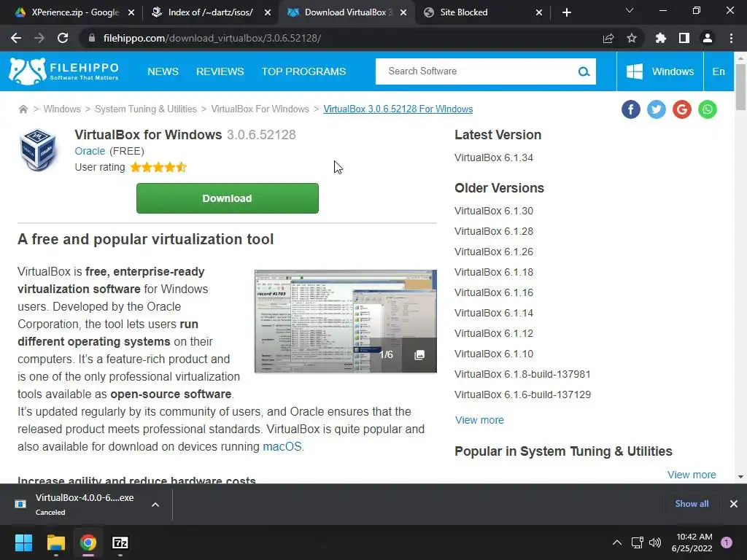Click Oracle developer link
Image resolution: width=747 pixels, height=560 pixels.
tap(90, 151)
